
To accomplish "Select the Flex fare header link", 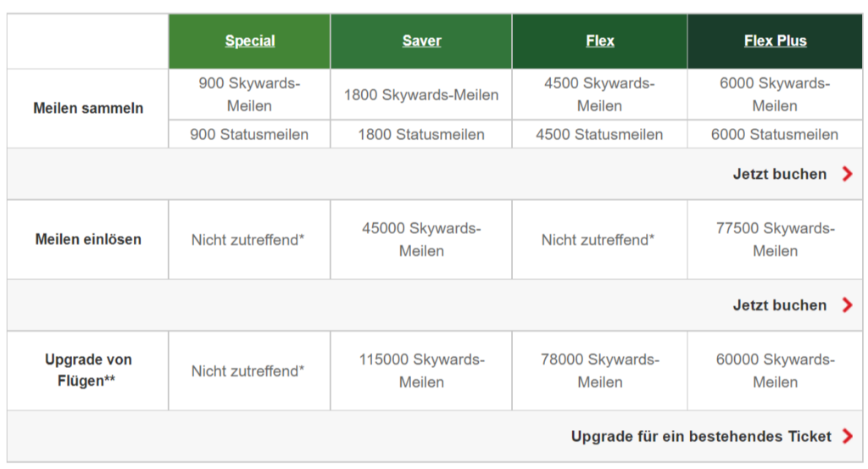I will point(599,41).
